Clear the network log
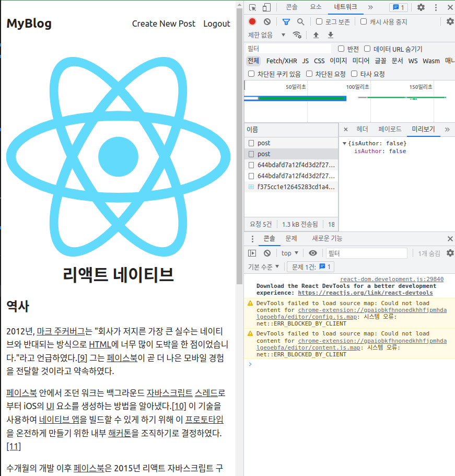This screenshot has width=455, height=476. point(267,21)
